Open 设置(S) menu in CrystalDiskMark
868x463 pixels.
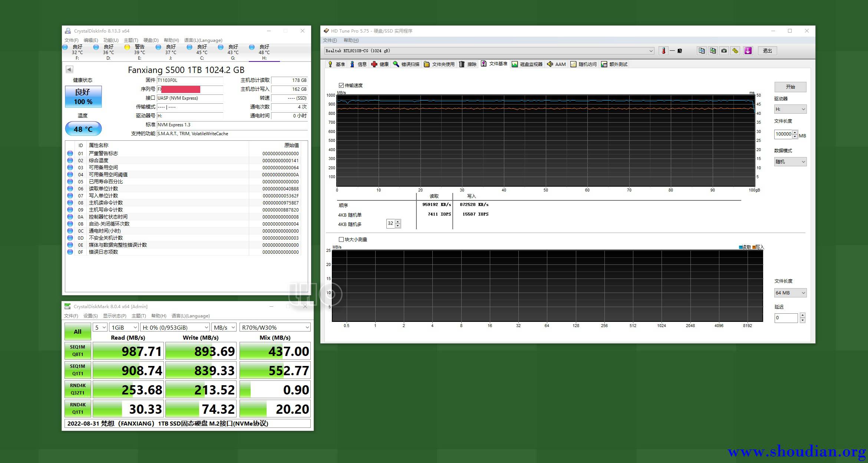click(90, 316)
